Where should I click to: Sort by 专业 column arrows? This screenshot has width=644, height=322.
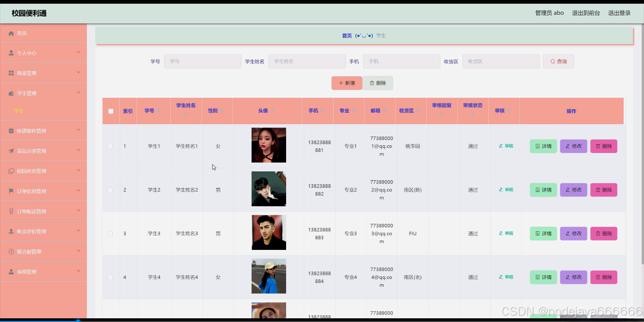tap(354, 111)
